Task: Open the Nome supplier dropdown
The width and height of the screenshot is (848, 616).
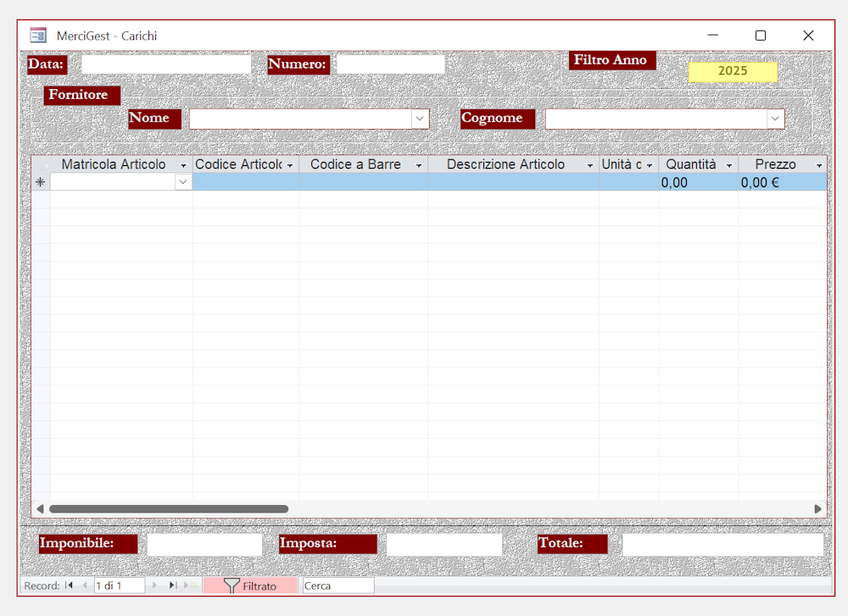Action: tap(419, 119)
